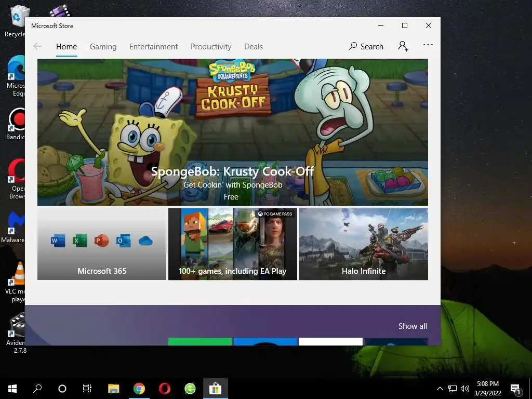Select the Recycle Bin desktop icon

click(x=14, y=21)
